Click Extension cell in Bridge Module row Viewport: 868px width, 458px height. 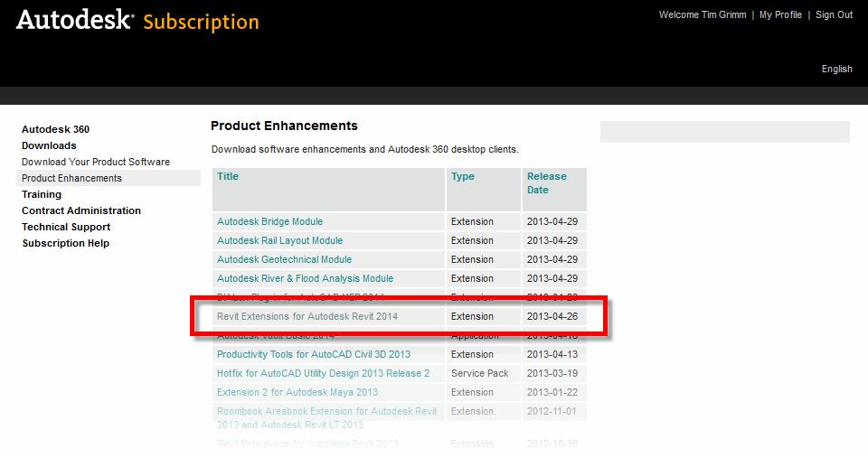pyautogui.click(x=472, y=221)
